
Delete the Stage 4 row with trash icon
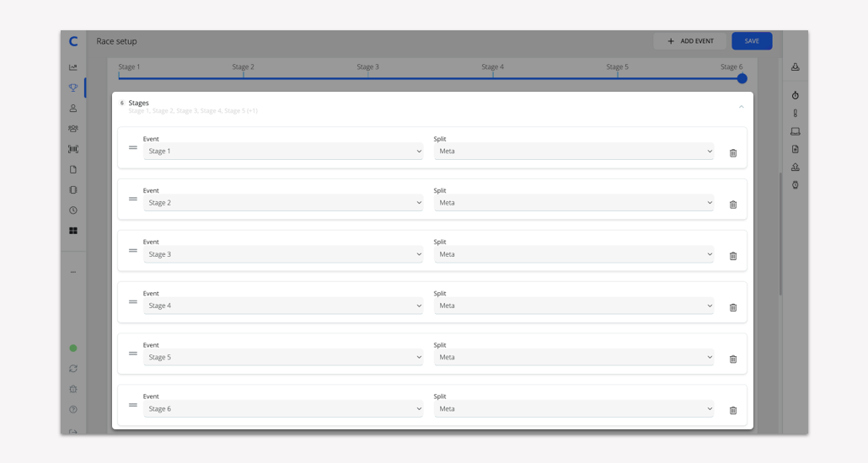point(733,307)
